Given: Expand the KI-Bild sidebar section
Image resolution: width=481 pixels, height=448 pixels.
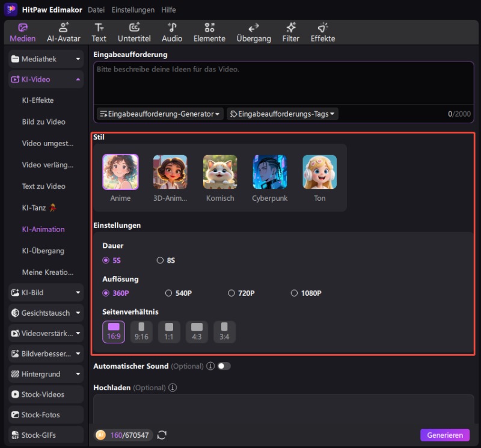Looking at the screenshot, I should click(x=46, y=293).
